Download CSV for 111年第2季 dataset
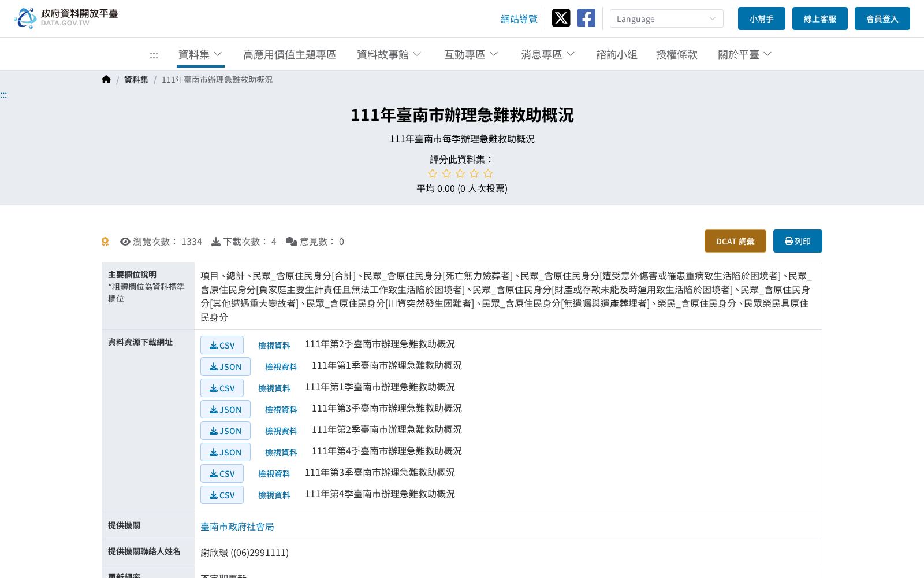924x578 pixels. click(222, 345)
